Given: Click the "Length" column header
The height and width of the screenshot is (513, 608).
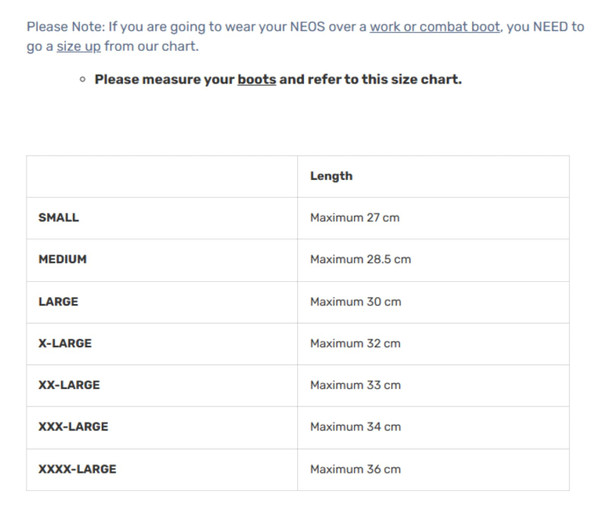Looking at the screenshot, I should [331, 176].
